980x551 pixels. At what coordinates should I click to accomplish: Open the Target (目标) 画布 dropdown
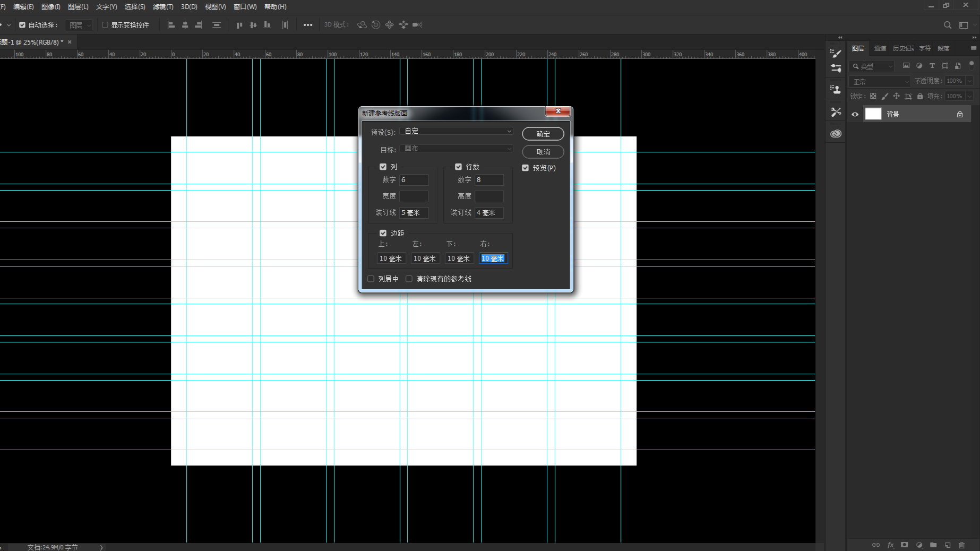pyautogui.click(x=457, y=149)
